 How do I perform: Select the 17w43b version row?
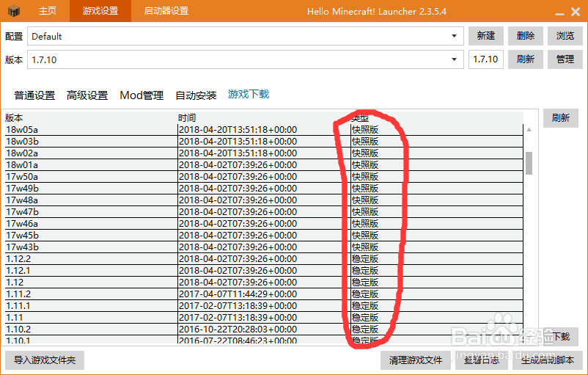point(264,247)
